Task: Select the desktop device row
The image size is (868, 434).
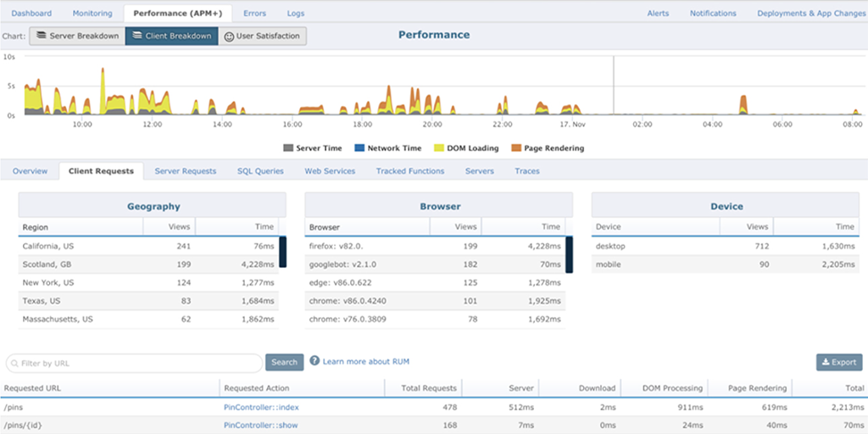Action: click(726, 247)
